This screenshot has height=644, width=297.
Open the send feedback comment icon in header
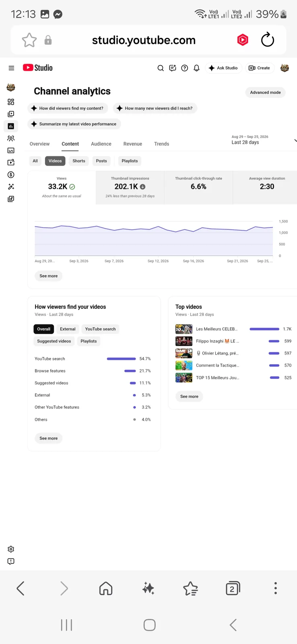click(x=173, y=68)
